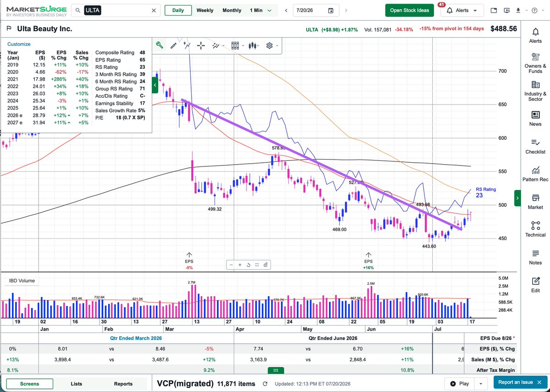Click the search magnifier icon

pyautogui.click(x=78, y=11)
